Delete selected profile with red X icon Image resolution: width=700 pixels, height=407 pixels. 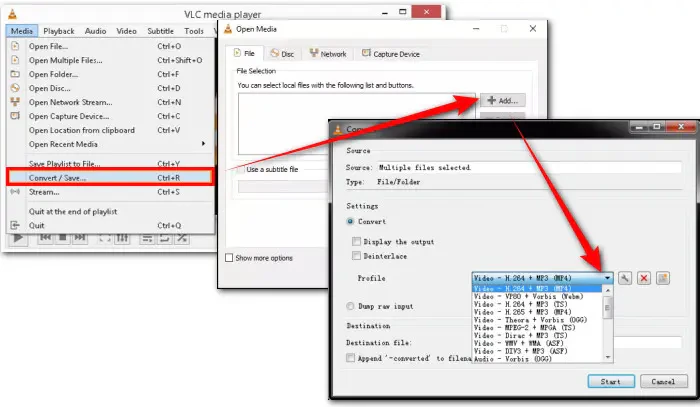click(x=644, y=278)
